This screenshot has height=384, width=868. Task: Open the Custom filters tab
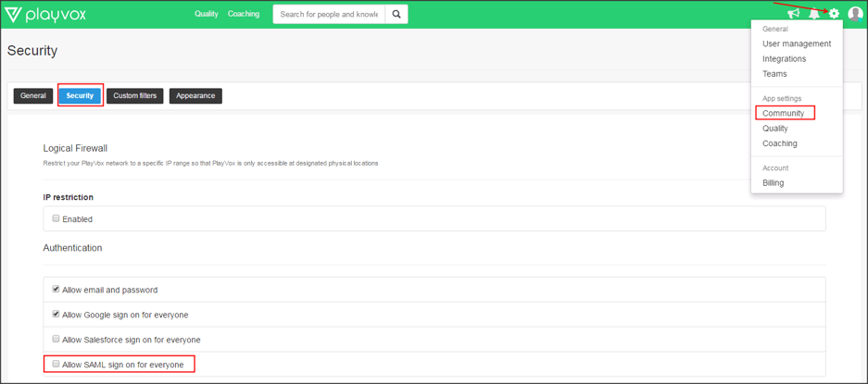click(135, 95)
